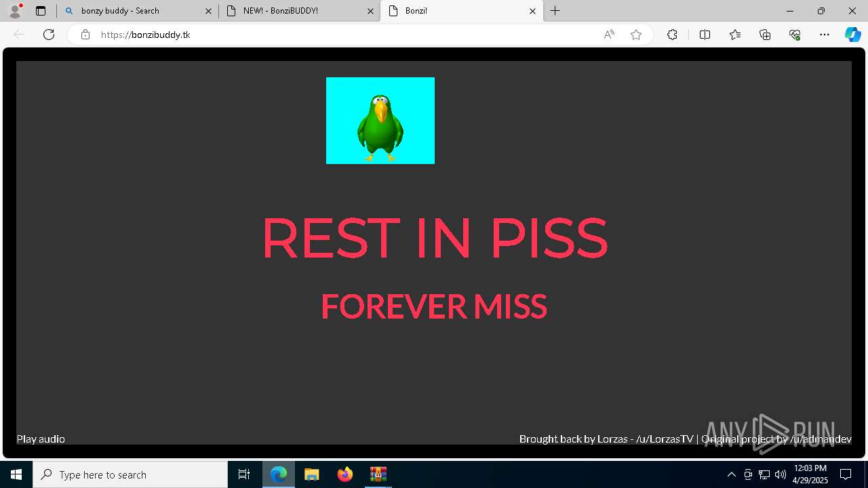
Task: Restore down the Edge window
Action: click(x=821, y=11)
